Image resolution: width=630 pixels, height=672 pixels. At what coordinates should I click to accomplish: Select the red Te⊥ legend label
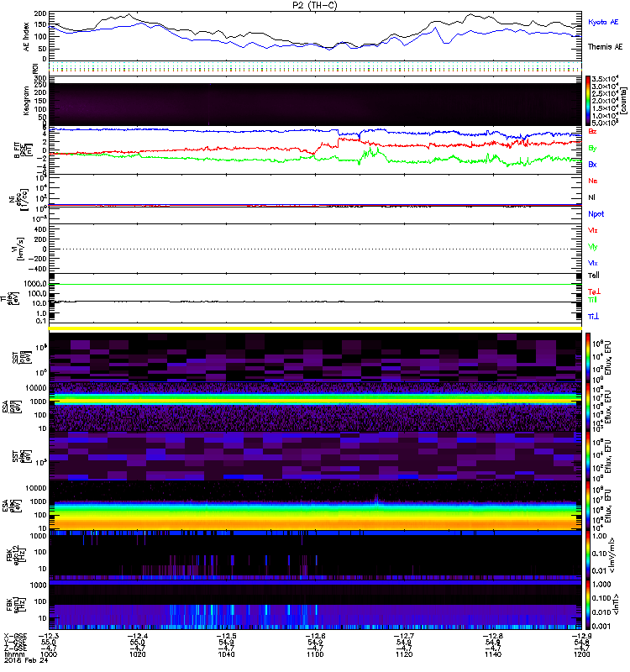[x=594, y=291]
